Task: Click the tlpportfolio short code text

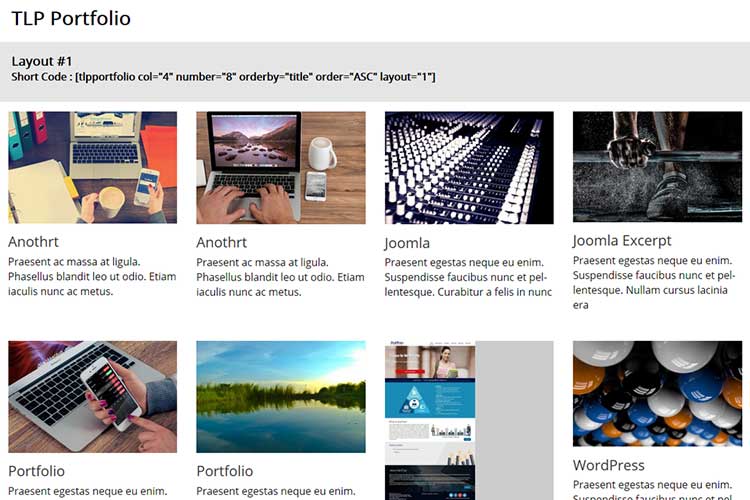Action: coord(223,77)
